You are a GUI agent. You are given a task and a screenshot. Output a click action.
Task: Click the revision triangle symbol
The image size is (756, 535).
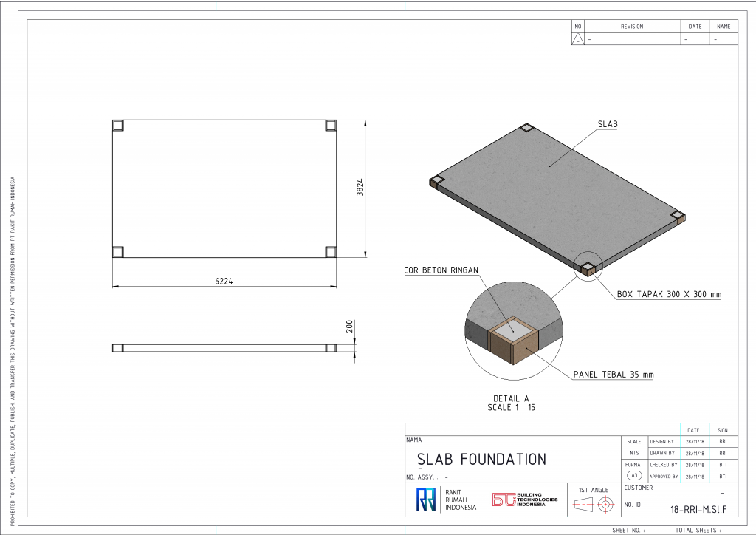[578, 38]
